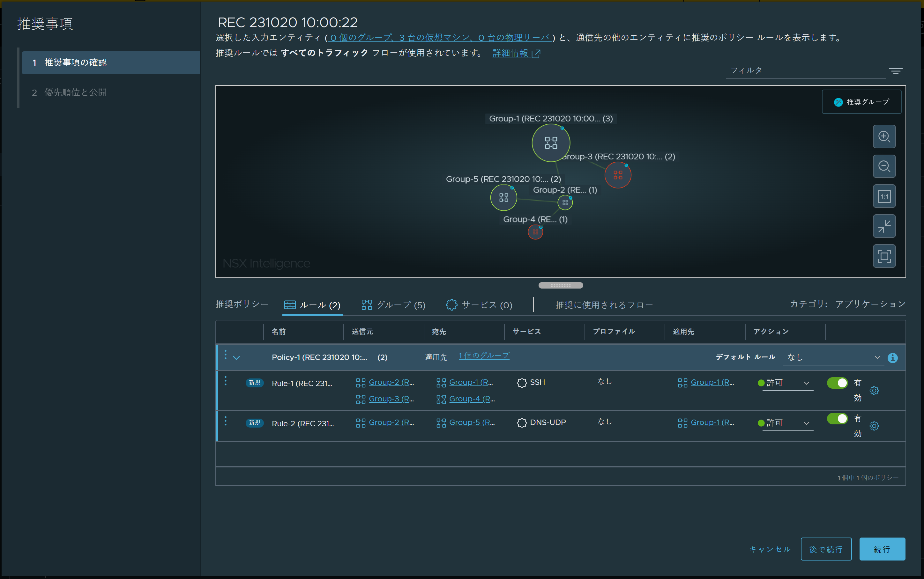Screen dimensions: 924x579
Task: Open Group-3 source link in Rule-1
Action: click(391, 399)
